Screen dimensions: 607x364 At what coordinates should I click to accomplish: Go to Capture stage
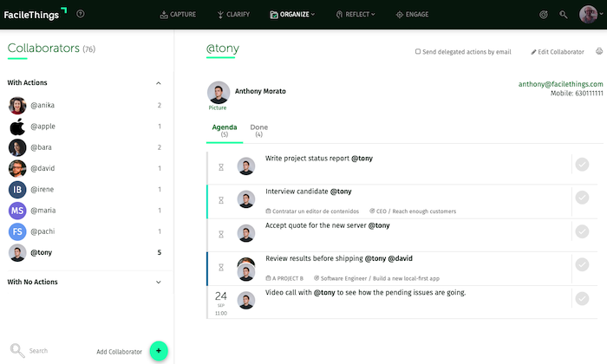pos(178,15)
